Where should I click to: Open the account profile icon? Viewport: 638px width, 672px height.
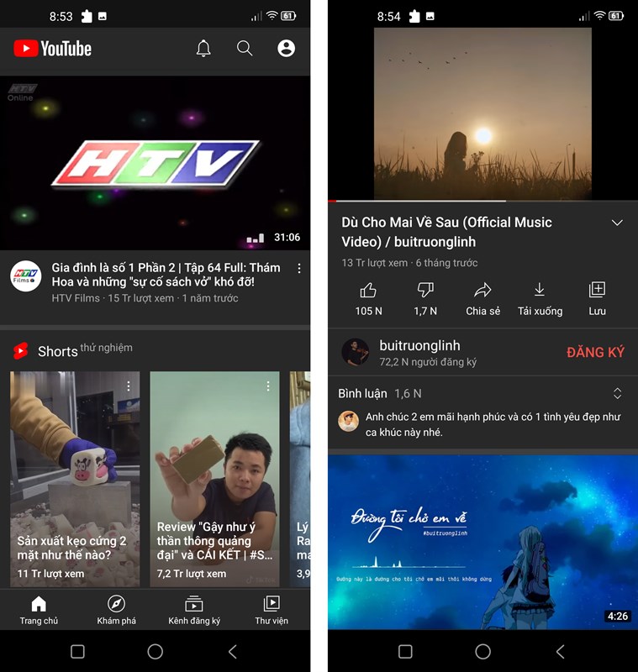tap(286, 49)
